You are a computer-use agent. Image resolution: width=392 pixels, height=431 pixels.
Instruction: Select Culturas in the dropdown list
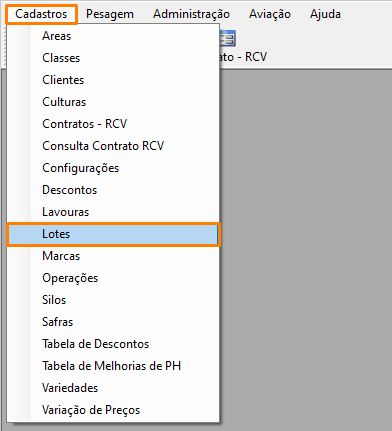[x=113, y=102]
